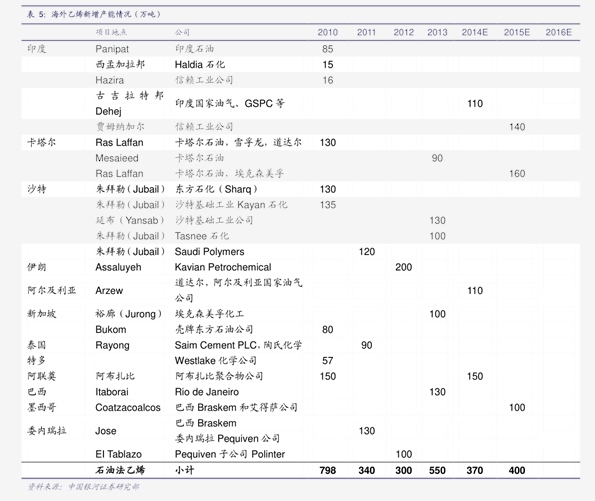595x501 pixels.
Task: Click the 2010 column header
Action: point(327,32)
